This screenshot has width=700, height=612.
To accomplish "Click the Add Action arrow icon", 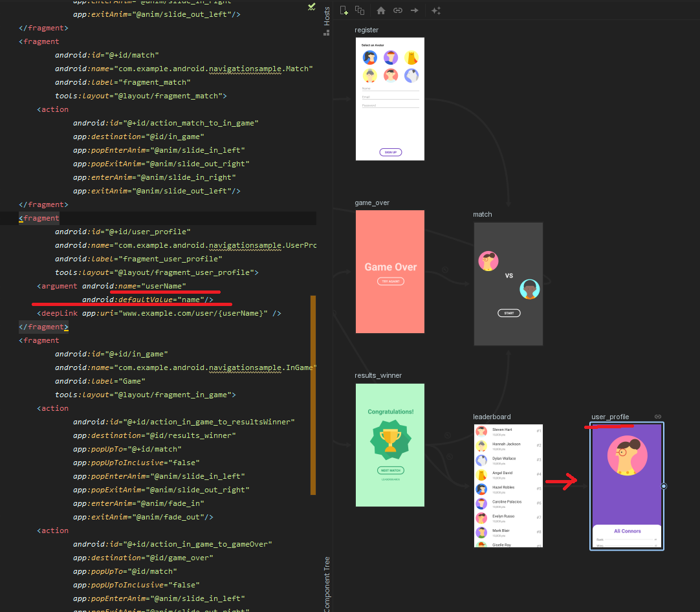I will (414, 10).
